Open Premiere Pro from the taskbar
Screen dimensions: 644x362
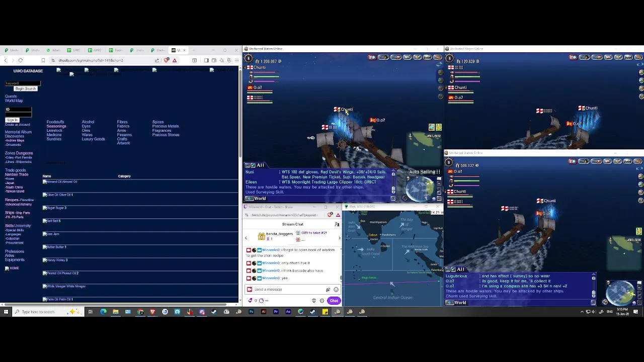coord(276,312)
